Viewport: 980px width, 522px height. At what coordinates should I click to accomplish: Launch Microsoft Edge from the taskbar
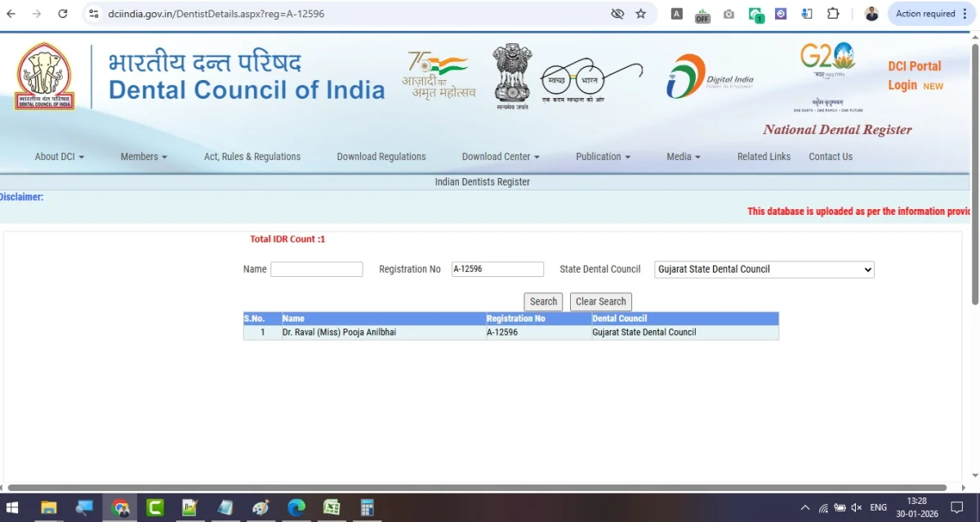coord(296,506)
